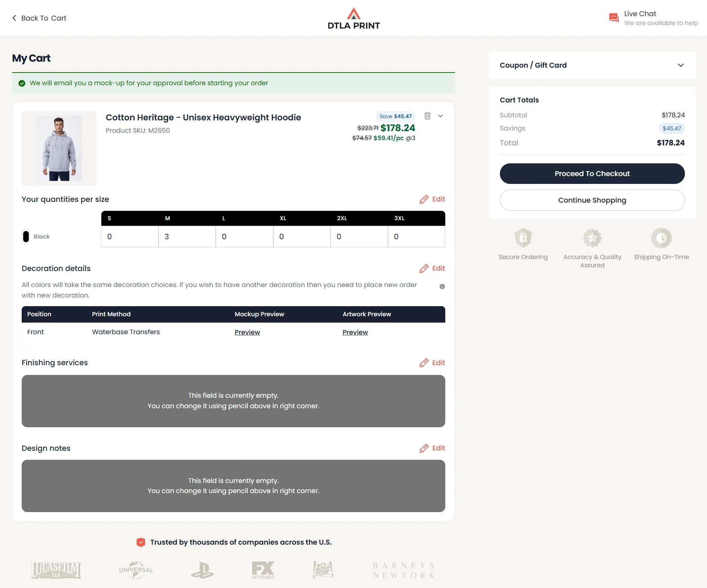This screenshot has width=707, height=588.
Task: Collapse hoodie item details chevron
Action: click(x=440, y=116)
